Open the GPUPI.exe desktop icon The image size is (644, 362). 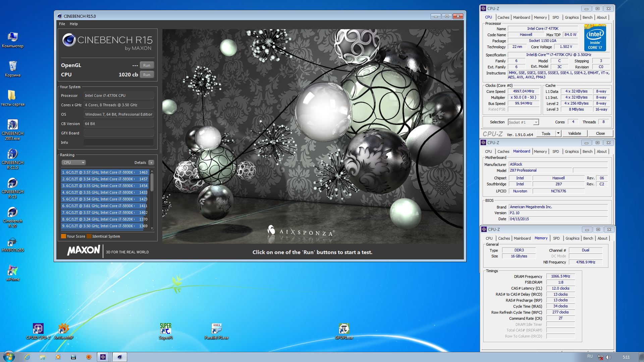point(344,331)
